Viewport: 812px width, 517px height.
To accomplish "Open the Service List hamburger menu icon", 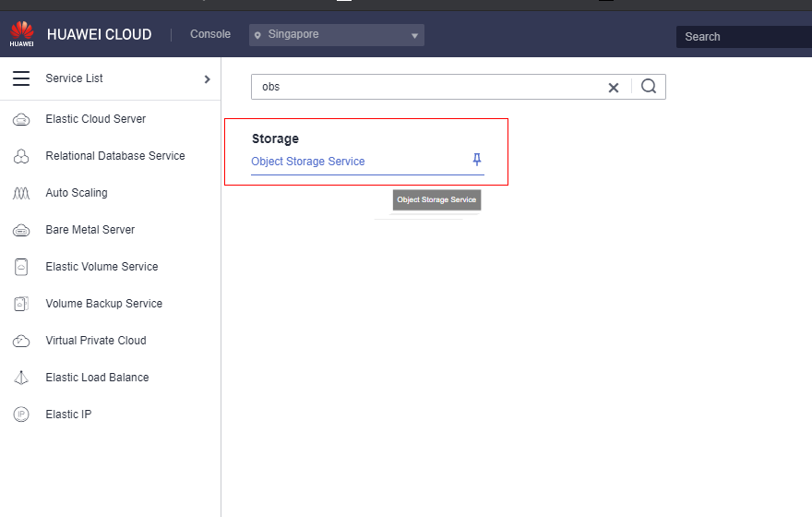I will coord(21,78).
